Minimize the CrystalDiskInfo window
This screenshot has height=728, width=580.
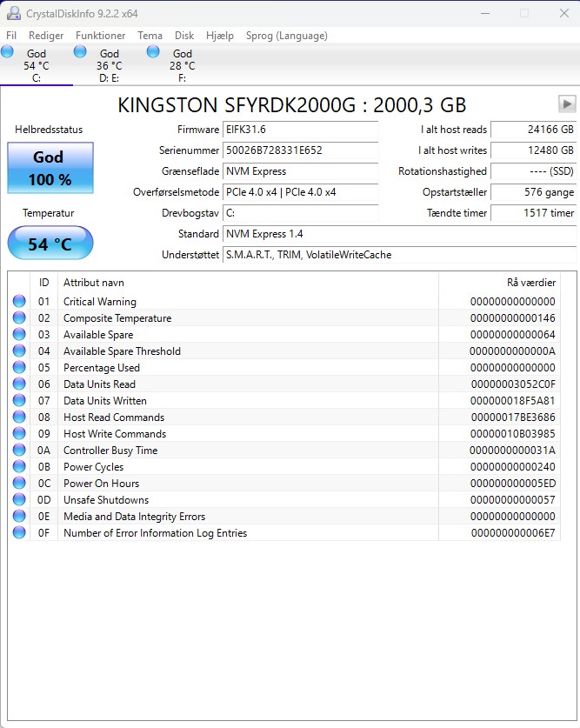485,13
